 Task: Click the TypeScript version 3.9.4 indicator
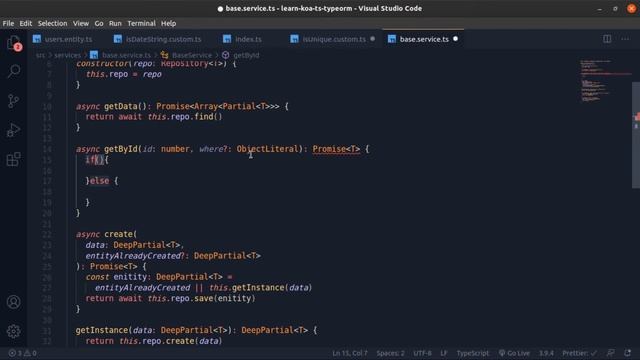pos(546,353)
